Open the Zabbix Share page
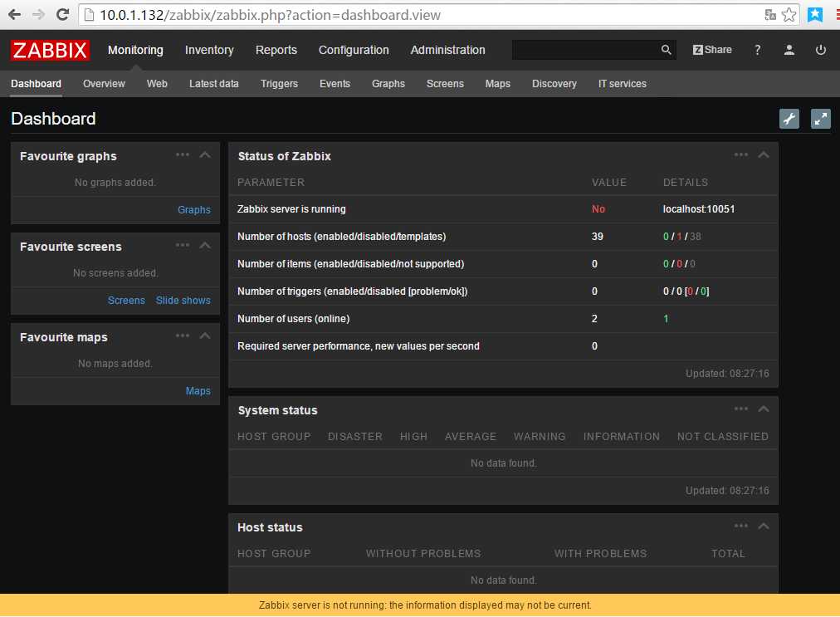This screenshot has width=840, height=617. tap(712, 50)
